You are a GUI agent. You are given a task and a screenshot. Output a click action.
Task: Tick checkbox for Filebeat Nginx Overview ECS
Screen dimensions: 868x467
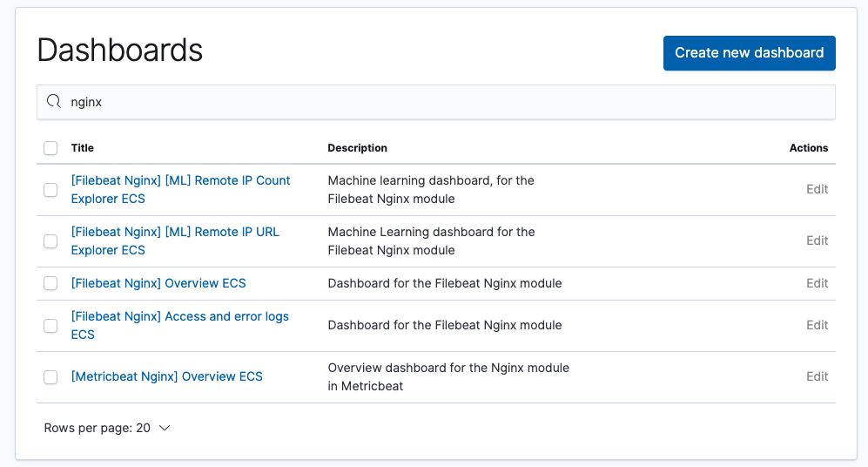[50, 283]
